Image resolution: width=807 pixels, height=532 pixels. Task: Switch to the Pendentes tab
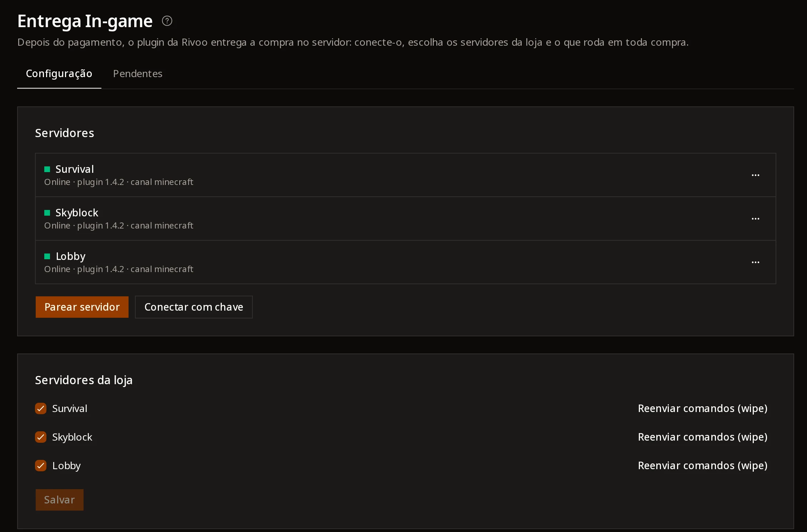(137, 74)
